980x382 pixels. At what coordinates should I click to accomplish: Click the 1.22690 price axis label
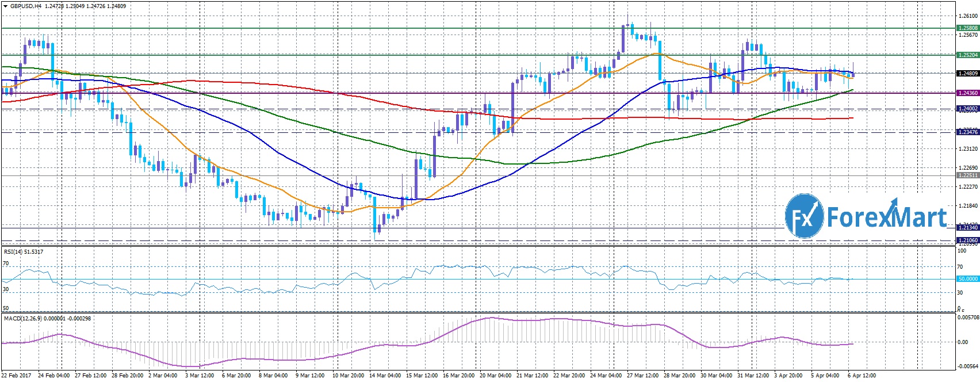[x=969, y=168]
